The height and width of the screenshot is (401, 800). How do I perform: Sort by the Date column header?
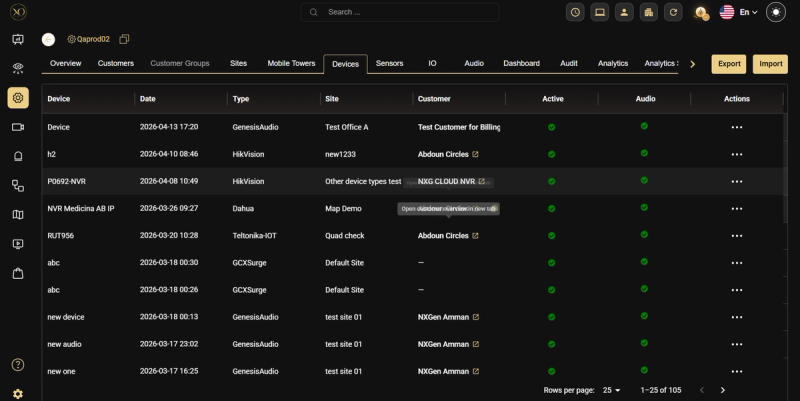tap(147, 99)
